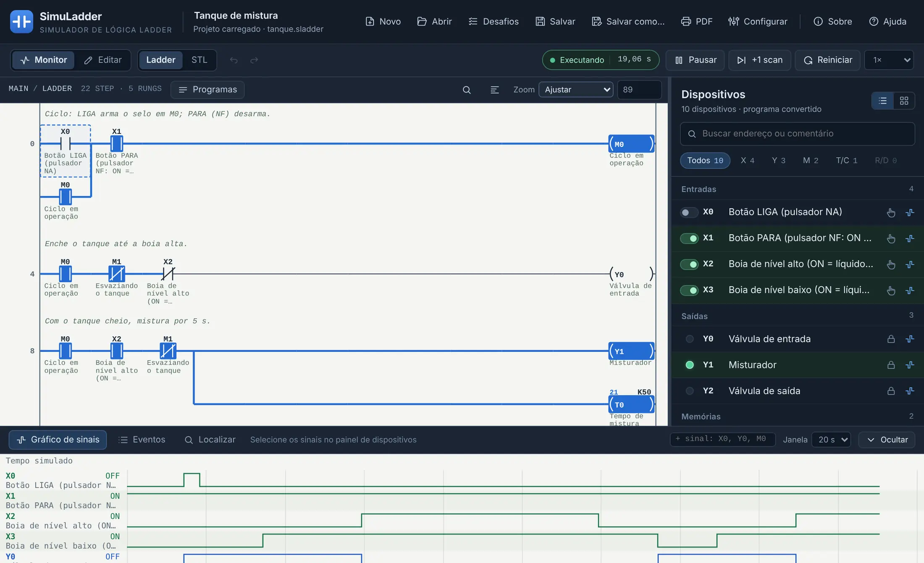Filter devices by X 4
924x563 pixels.
click(748, 160)
